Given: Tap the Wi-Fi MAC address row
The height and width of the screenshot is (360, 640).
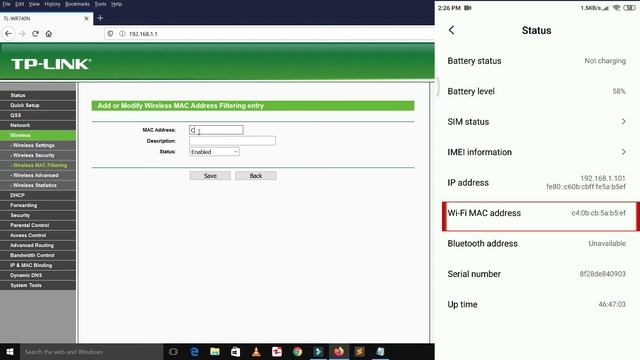Looking at the screenshot, I should click(x=540, y=216).
